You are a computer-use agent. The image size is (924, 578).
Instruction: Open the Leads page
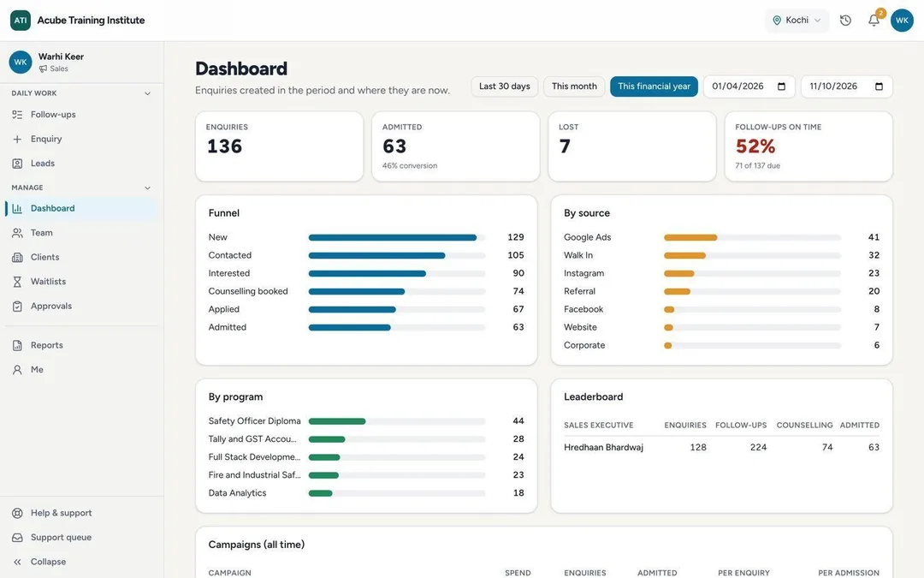click(x=81, y=164)
